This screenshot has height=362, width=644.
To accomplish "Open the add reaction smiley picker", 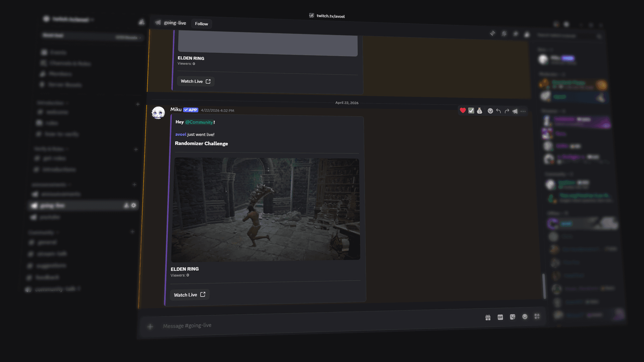I will point(490,111).
